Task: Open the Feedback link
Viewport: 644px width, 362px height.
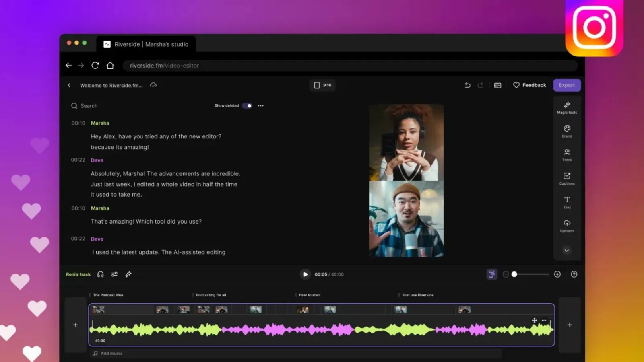Action: pos(530,85)
